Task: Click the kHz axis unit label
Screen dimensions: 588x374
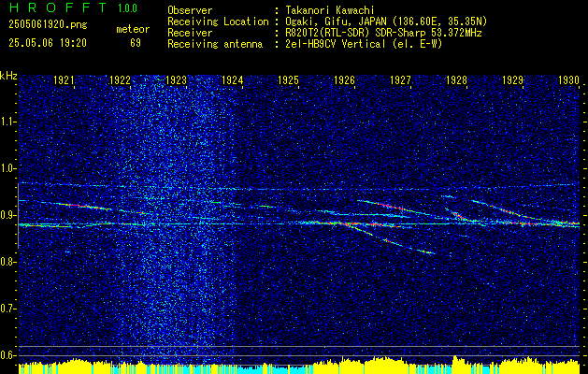Action: click(x=8, y=76)
